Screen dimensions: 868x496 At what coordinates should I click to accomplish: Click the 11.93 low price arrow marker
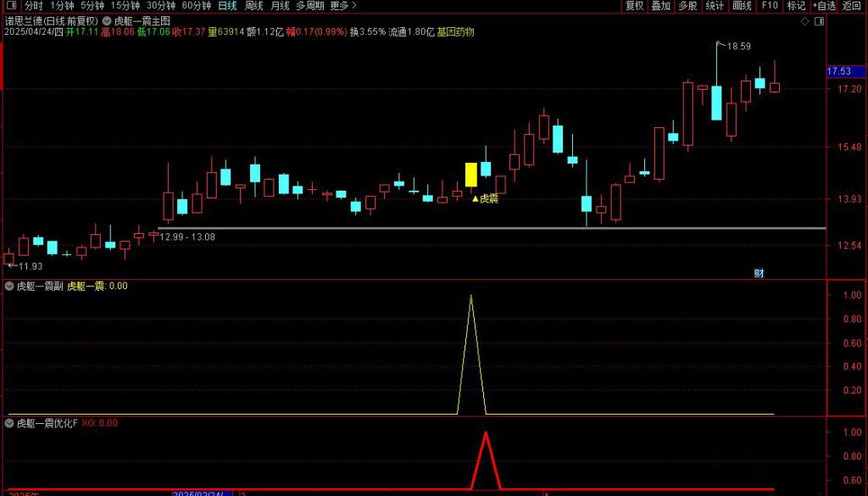pos(10,265)
